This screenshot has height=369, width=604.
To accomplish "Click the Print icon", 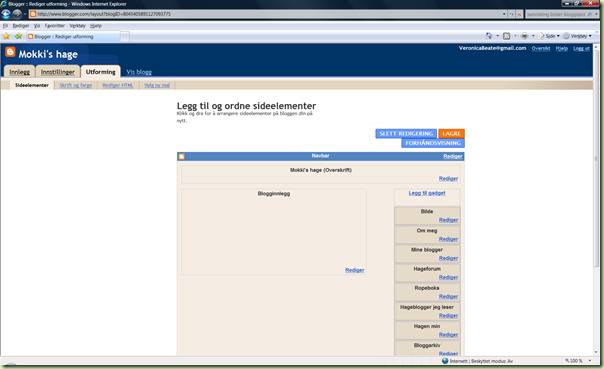I will point(525,36).
